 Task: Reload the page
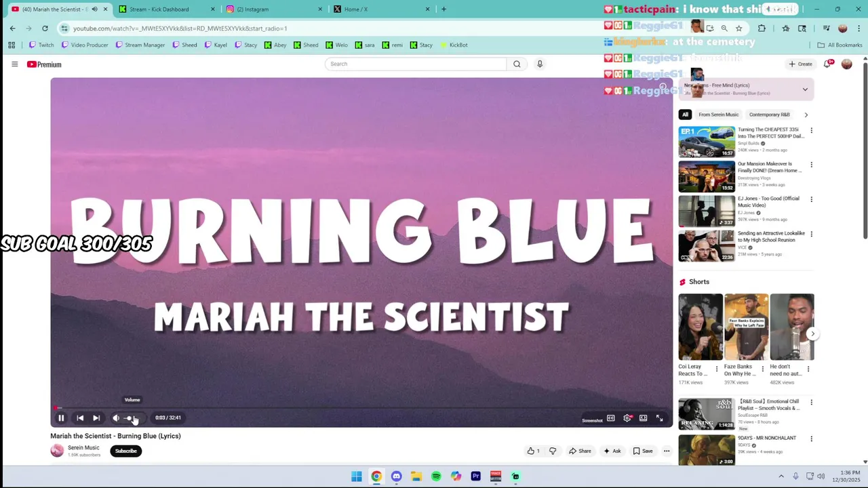(45, 28)
